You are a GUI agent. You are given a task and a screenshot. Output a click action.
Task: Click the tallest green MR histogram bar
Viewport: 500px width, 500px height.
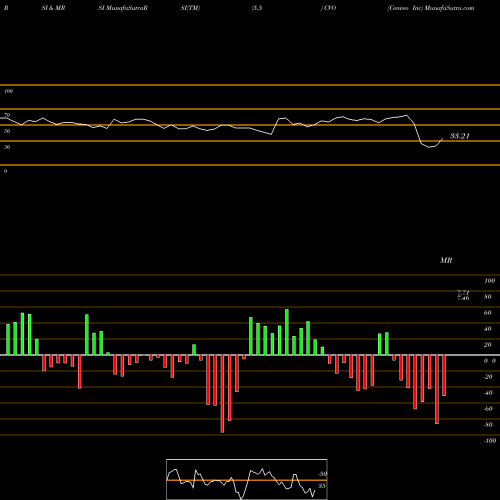point(287,332)
